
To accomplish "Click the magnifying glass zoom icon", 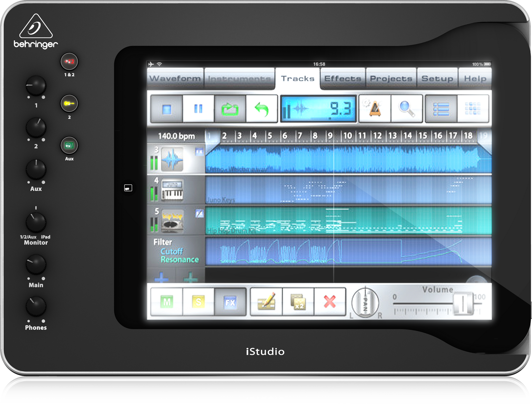I will pyautogui.click(x=407, y=109).
